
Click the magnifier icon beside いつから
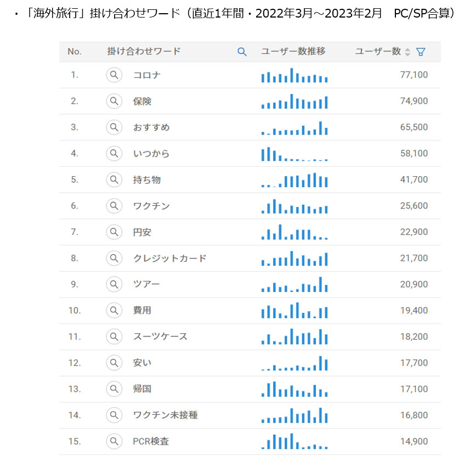pos(114,154)
